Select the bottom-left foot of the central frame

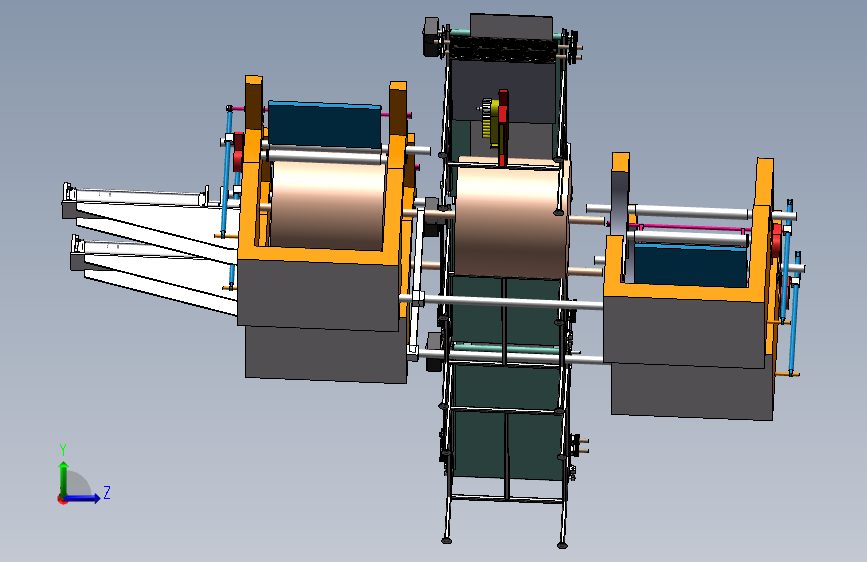[x=446, y=540]
